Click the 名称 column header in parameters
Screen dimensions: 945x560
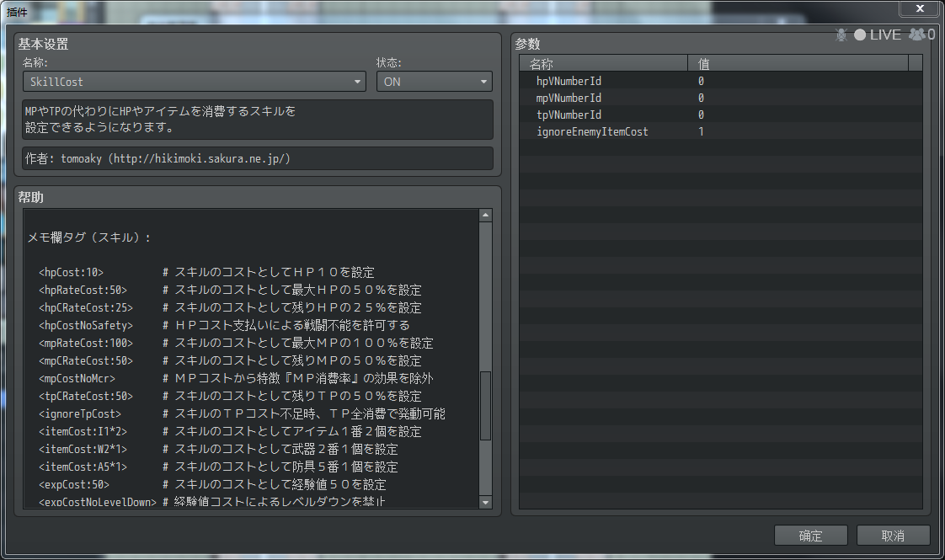coord(603,63)
